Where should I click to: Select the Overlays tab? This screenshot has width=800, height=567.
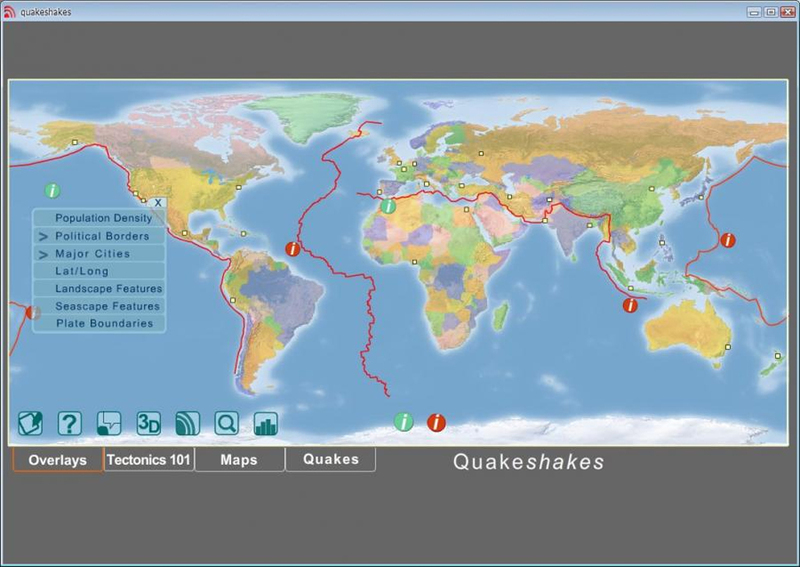pos(58,460)
